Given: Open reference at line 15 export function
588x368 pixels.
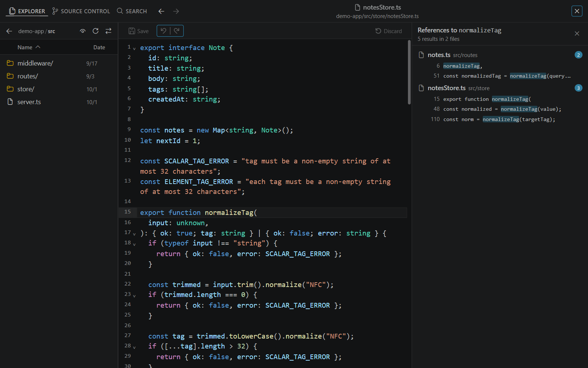Looking at the screenshot, I should click(500, 99).
